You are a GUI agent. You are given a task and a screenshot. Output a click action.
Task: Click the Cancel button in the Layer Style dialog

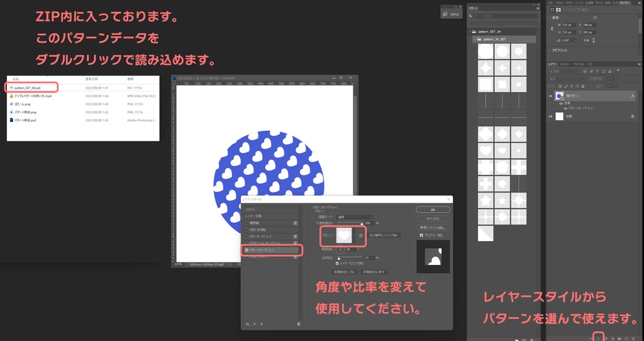[x=433, y=218]
